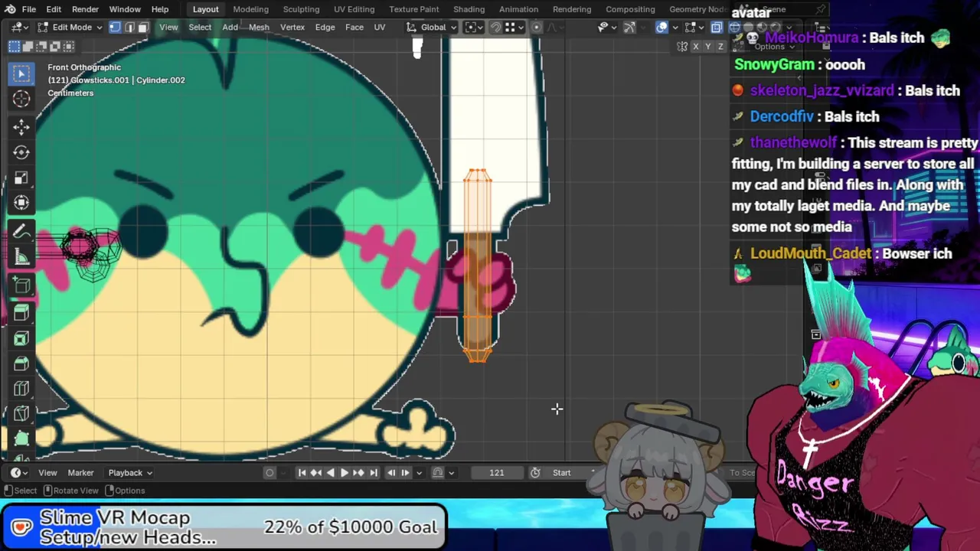Choose the Knife tool
Viewport: 980px width, 551px height.
coord(21,415)
